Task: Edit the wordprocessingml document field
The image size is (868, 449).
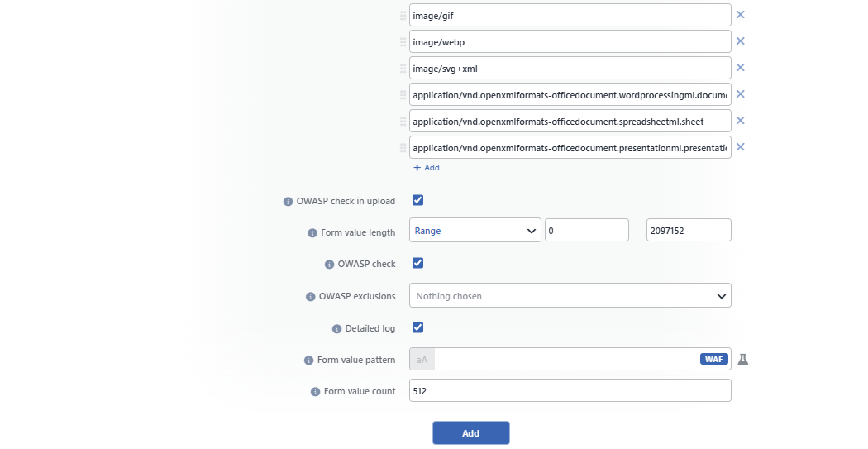Action: pyautogui.click(x=570, y=94)
